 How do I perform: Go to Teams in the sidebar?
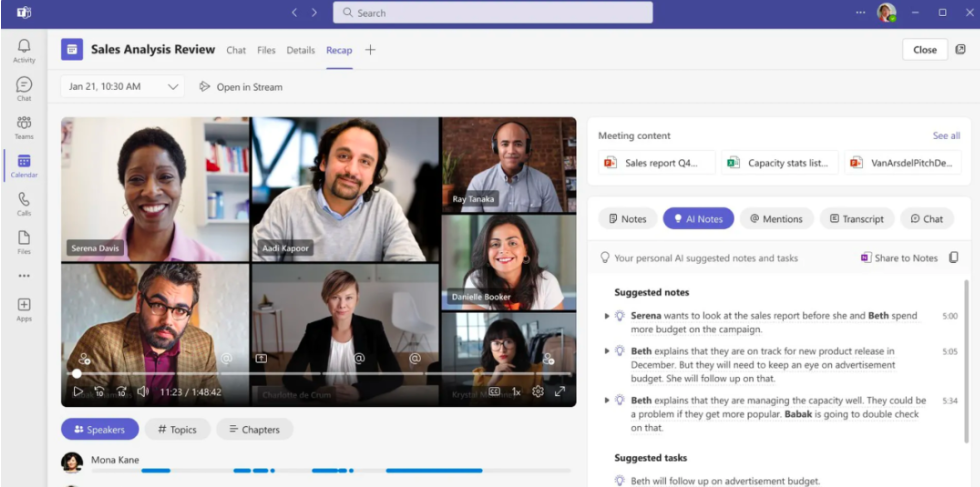pyautogui.click(x=24, y=127)
